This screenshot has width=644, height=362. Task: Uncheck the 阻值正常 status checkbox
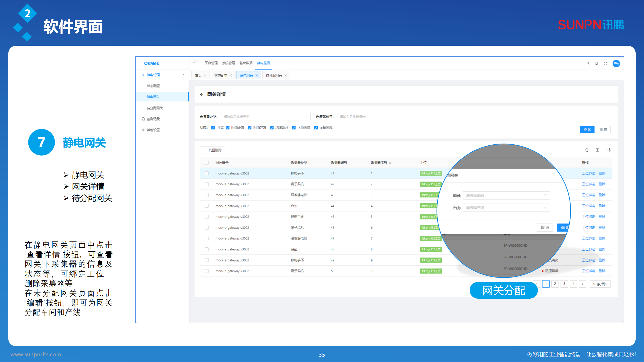pos(228,128)
